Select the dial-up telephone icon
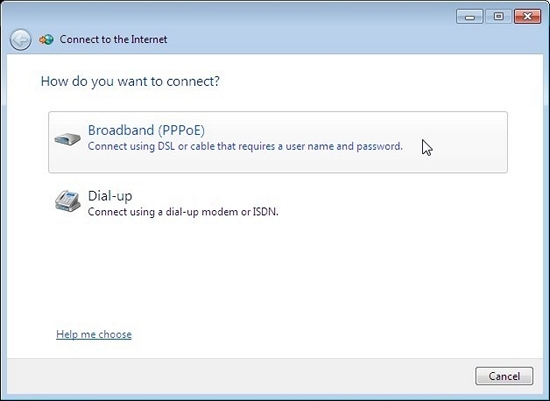The width and height of the screenshot is (550, 401). (x=68, y=201)
